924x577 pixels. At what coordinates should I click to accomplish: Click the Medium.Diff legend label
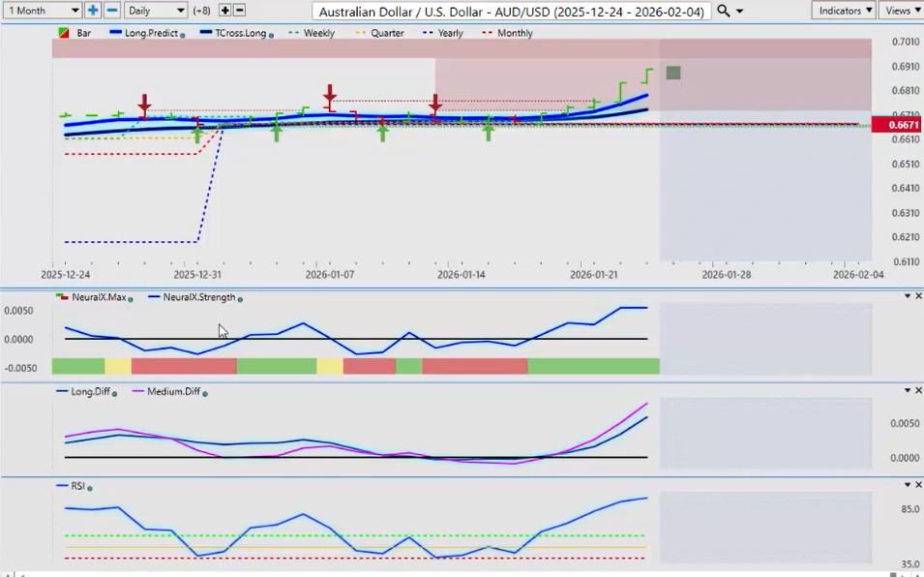[x=174, y=392]
